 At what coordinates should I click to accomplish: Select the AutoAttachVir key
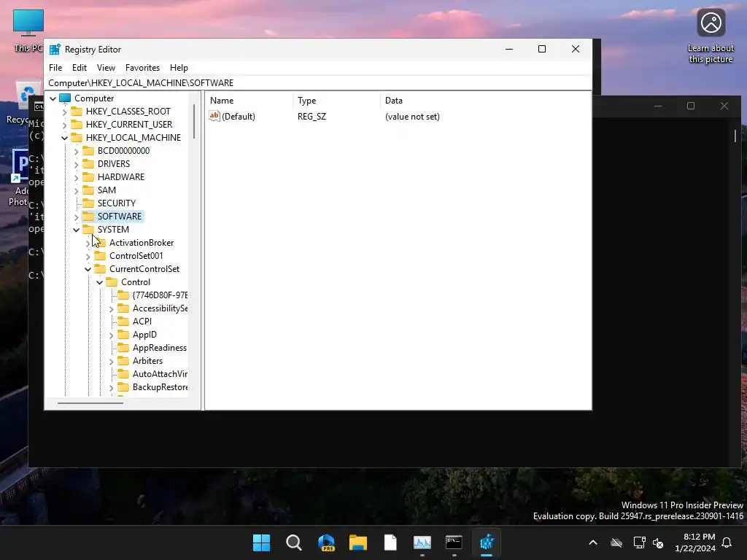click(x=160, y=374)
